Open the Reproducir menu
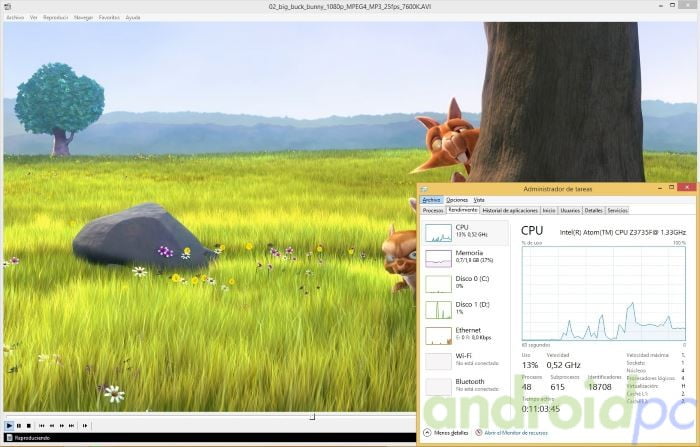 pos(56,17)
